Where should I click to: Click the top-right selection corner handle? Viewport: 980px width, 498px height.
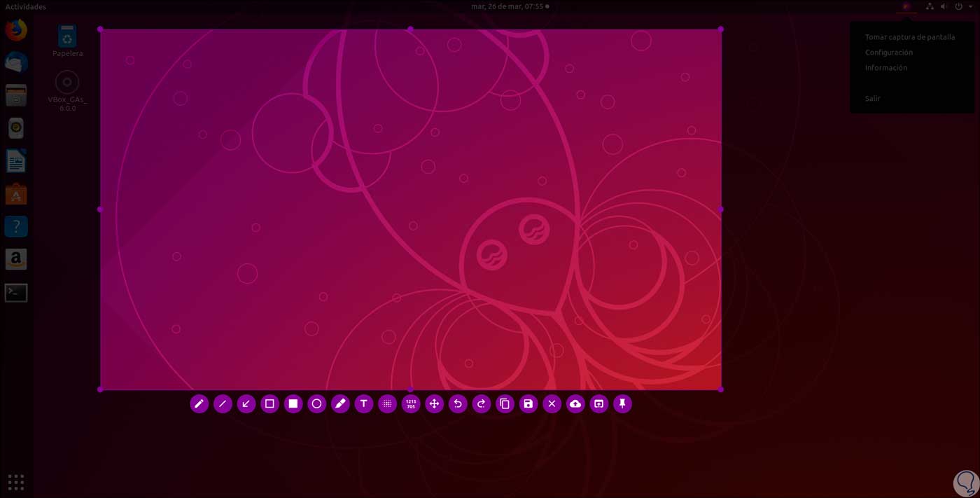click(x=721, y=29)
